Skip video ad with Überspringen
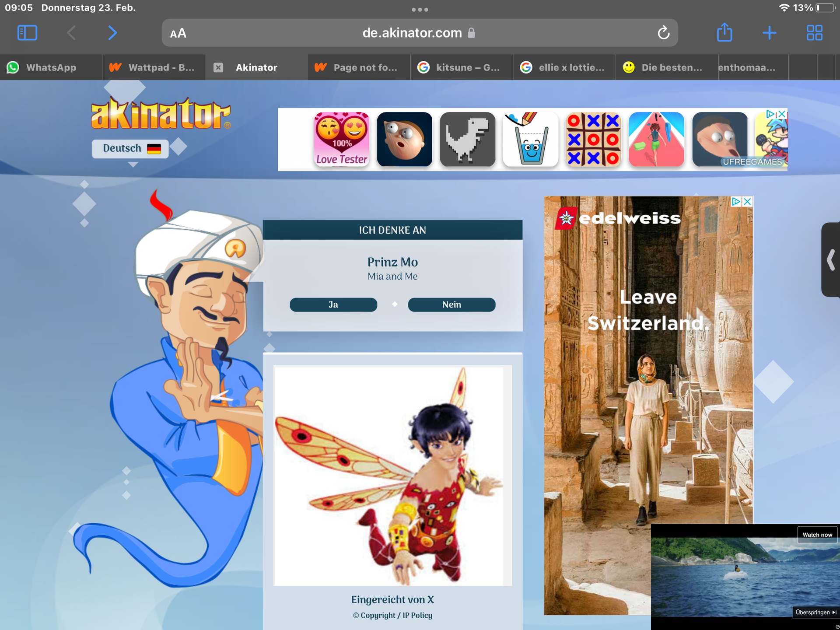This screenshot has width=840, height=630. pos(816,612)
